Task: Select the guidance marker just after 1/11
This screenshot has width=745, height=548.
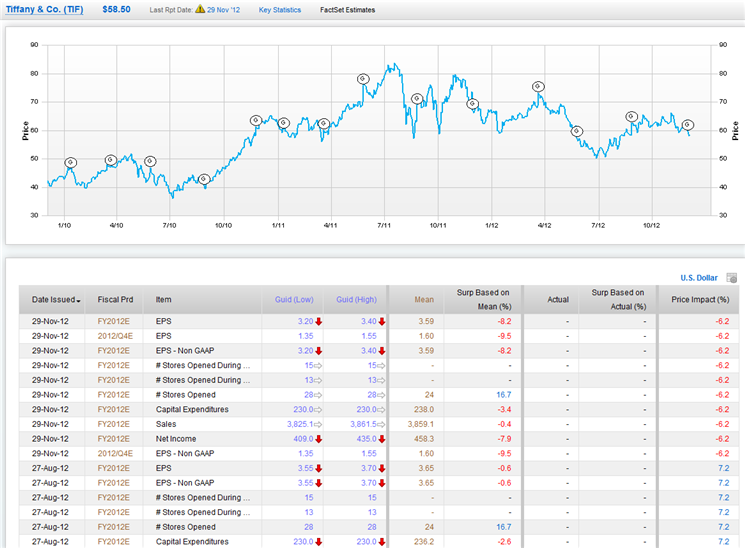Action: [x=283, y=123]
